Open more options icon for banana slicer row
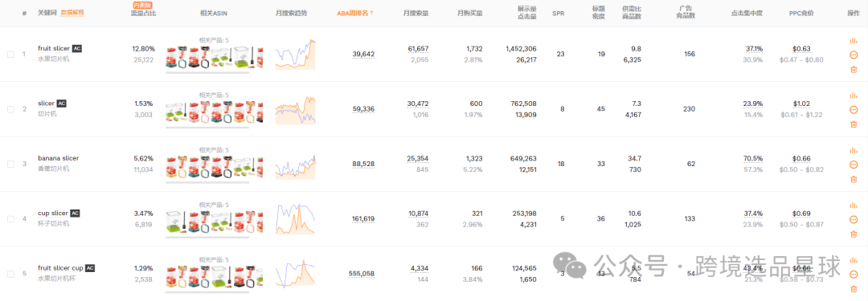The image size is (868, 301). [853, 165]
